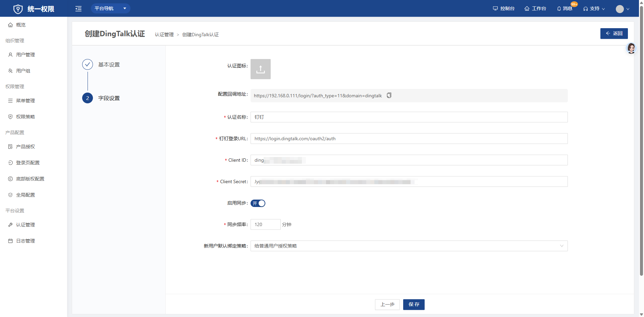Click the unified-permission shield logo

pos(18,9)
